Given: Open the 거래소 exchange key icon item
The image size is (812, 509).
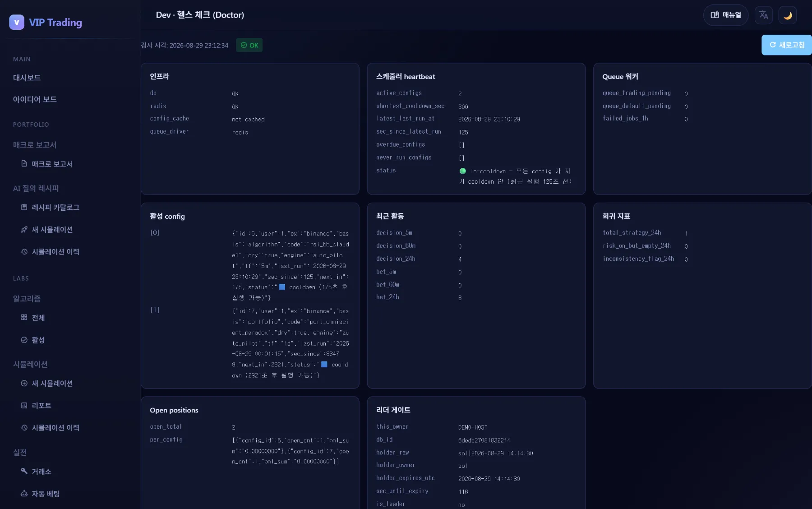Looking at the screenshot, I should [x=36, y=471].
